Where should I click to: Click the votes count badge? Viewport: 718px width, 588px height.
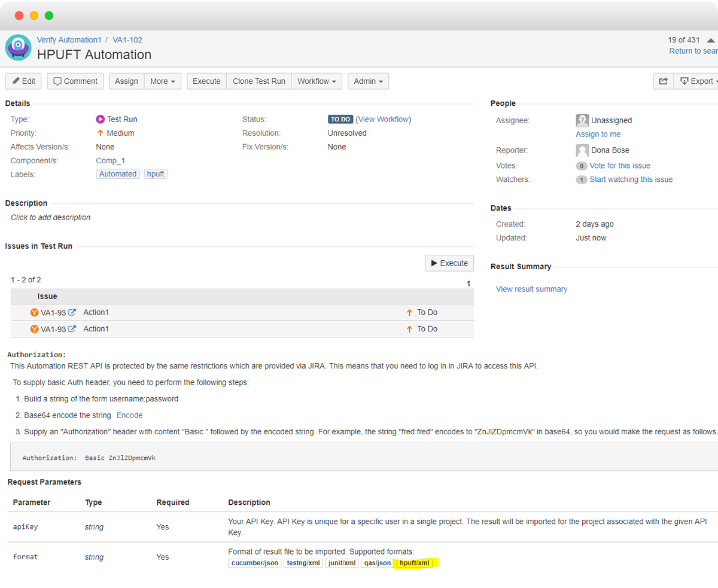coord(581,166)
